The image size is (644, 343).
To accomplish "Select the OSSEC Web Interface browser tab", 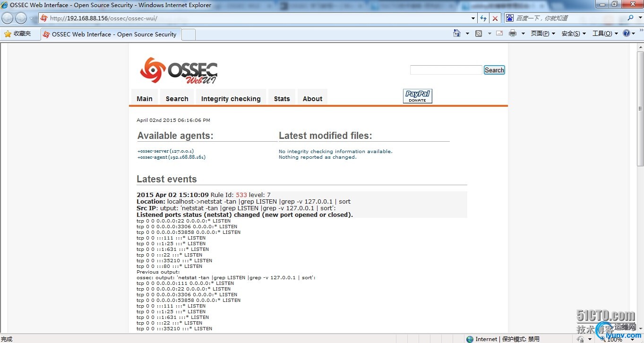I will [x=110, y=34].
